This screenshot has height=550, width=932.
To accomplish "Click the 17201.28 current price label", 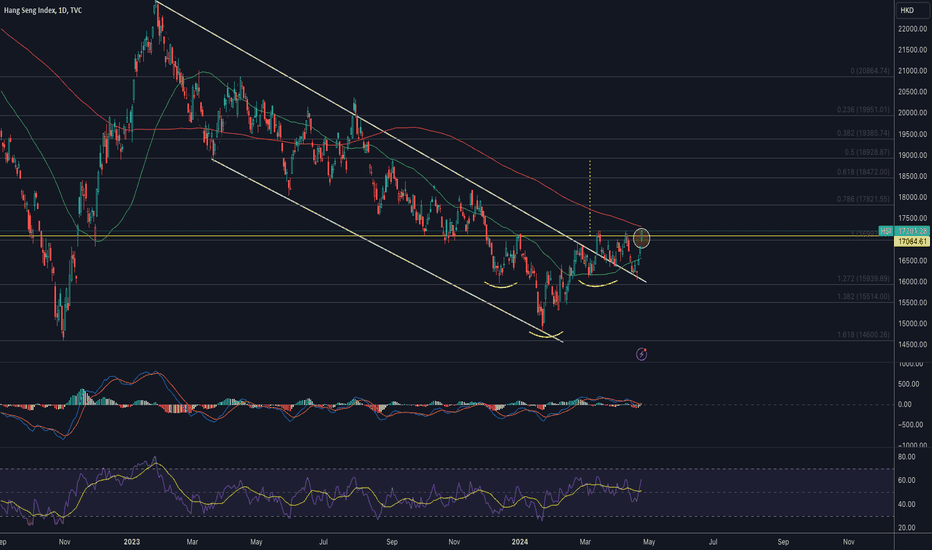I will tap(912, 231).
